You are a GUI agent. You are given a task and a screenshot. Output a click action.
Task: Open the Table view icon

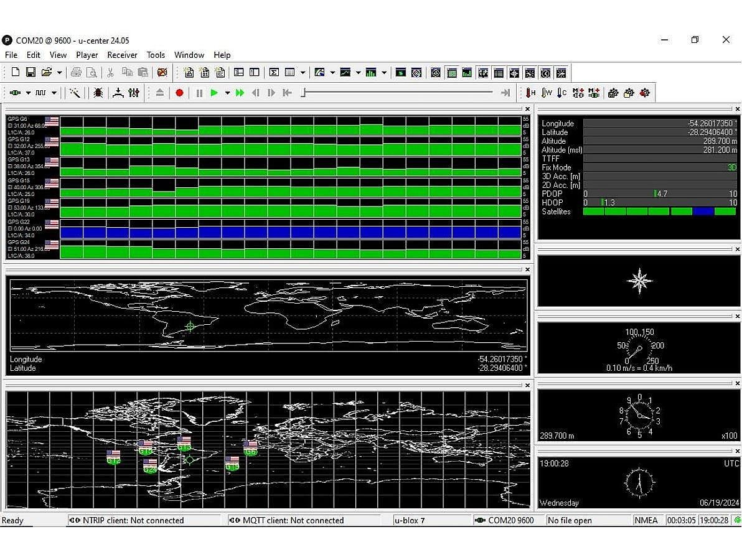click(290, 72)
